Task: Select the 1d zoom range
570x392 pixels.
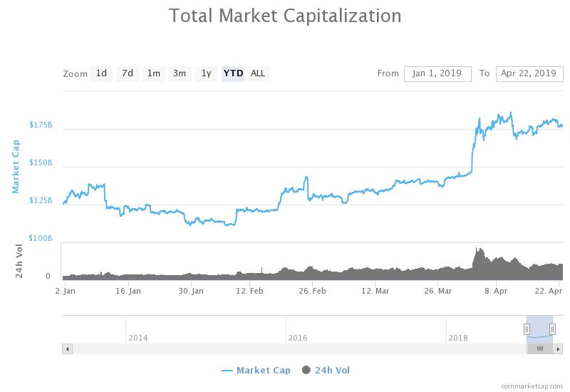Action: pyautogui.click(x=101, y=73)
